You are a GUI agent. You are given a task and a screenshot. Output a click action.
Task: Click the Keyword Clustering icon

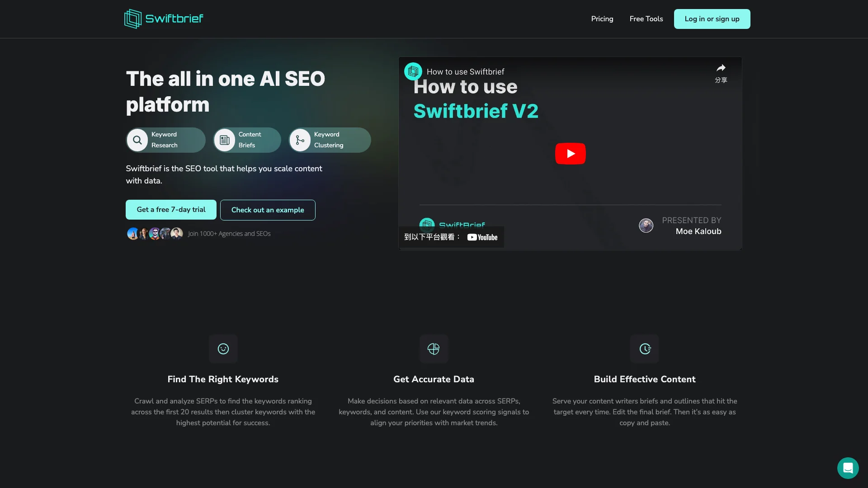(x=300, y=140)
